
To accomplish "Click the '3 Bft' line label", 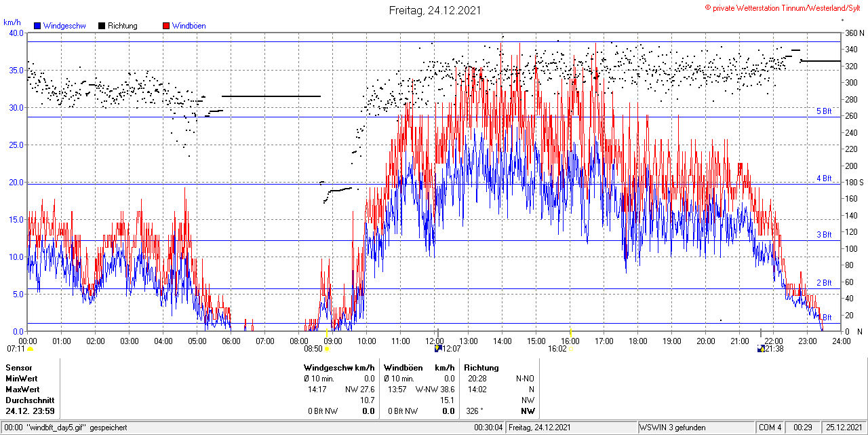I will (823, 235).
